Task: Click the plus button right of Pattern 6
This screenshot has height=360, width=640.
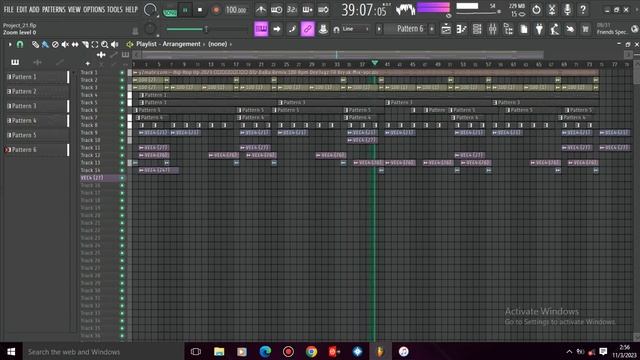Action: pos(432,29)
